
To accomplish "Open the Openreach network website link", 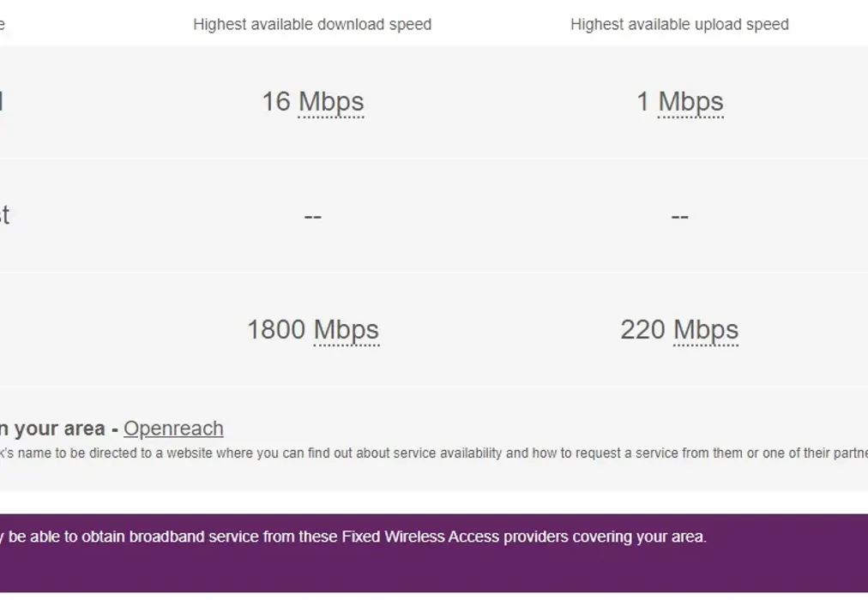I will pos(173,429).
